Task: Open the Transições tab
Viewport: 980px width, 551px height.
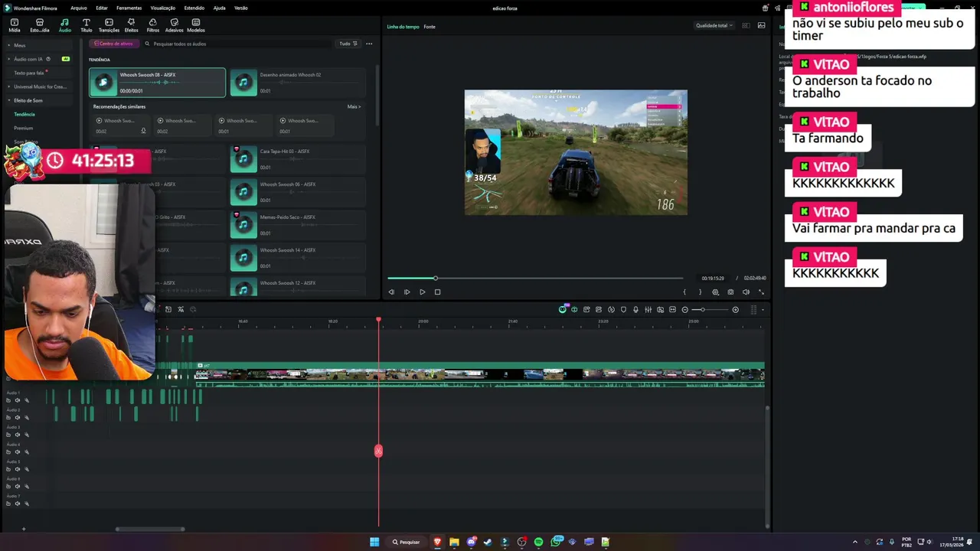Action: coord(109,25)
